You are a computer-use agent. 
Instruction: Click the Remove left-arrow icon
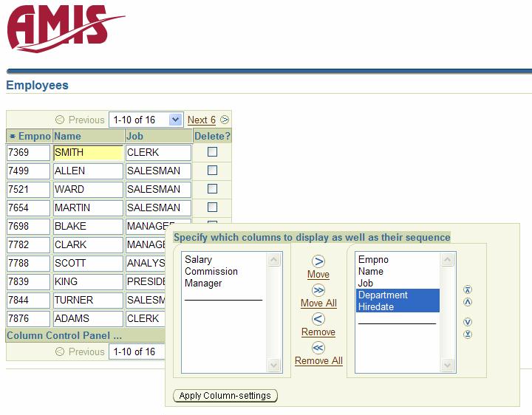(x=318, y=319)
